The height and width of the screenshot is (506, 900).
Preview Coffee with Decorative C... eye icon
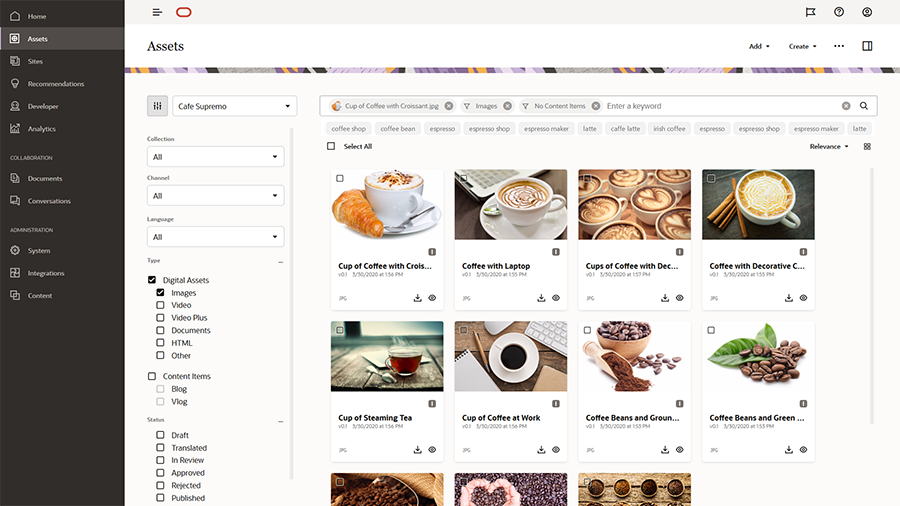click(x=804, y=298)
